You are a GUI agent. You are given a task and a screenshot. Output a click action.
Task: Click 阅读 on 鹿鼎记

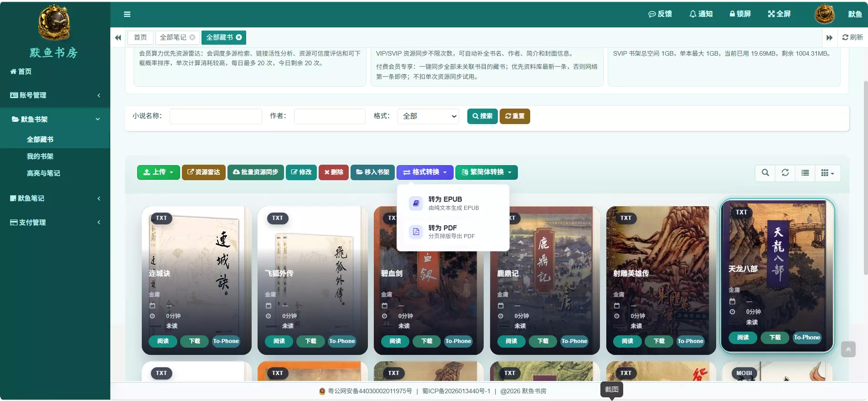[511, 342]
